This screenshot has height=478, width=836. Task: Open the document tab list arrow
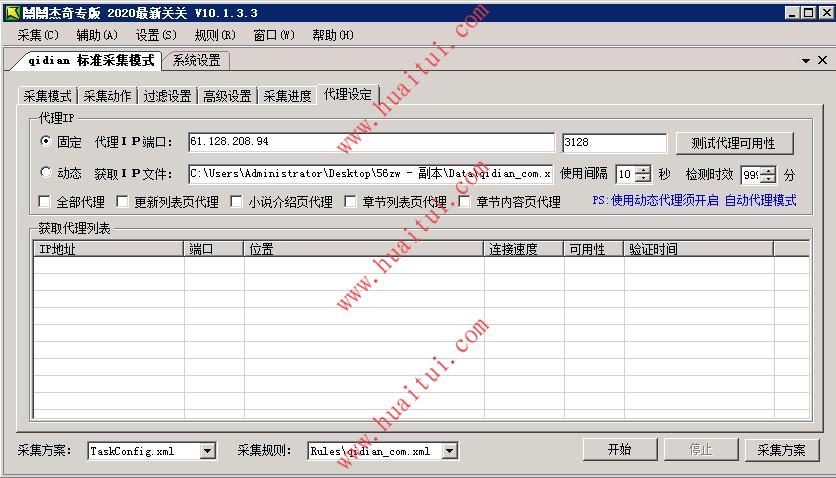(806, 61)
